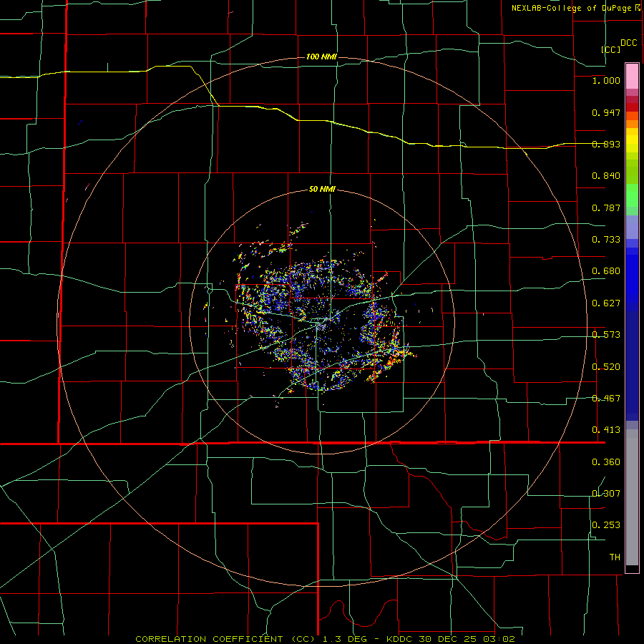Click the 0.253 scale value
This screenshot has height=644, width=644.
[606, 525]
